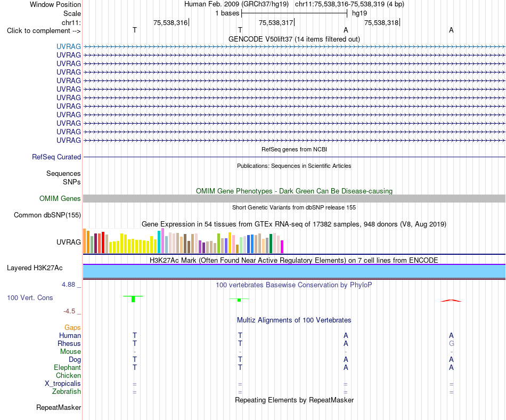The image size is (506, 420).
Task: Select the Zebrafish alignment row label
Action: pyautogui.click(x=67, y=392)
